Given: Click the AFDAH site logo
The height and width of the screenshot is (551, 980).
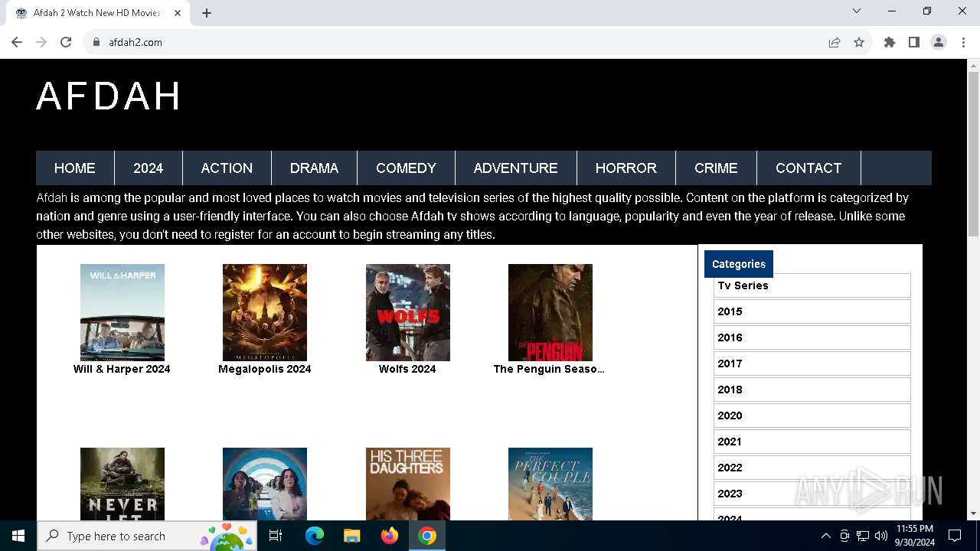Looking at the screenshot, I should tap(109, 96).
